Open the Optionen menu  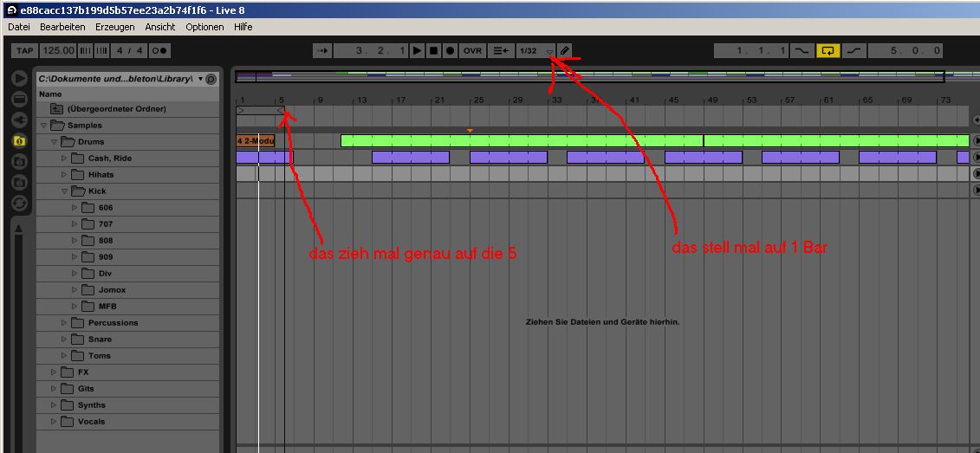click(x=204, y=27)
